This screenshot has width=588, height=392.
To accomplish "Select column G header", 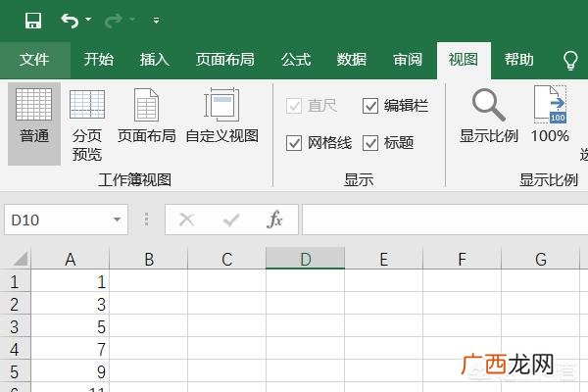I will (540, 259).
